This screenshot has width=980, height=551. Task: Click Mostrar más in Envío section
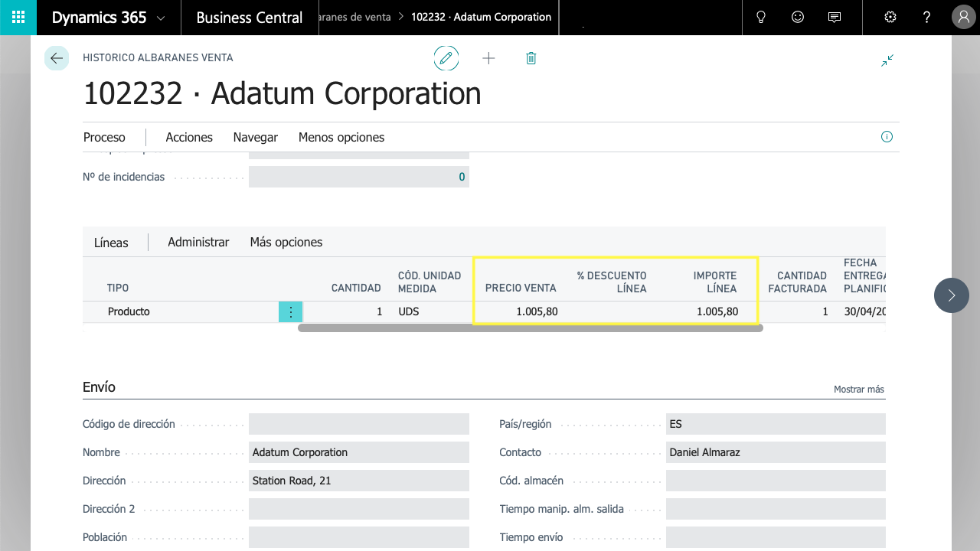click(x=858, y=390)
